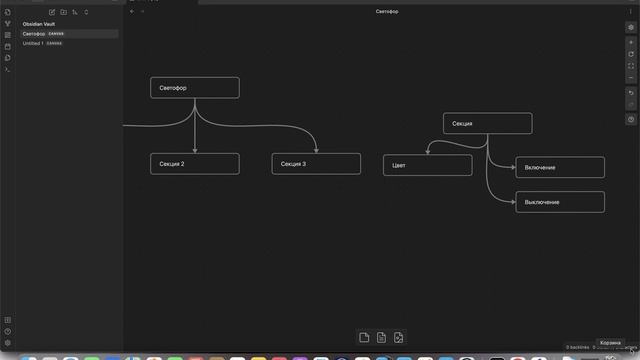640x360 pixels.
Task: Select the Секция card
Action: [x=487, y=123]
